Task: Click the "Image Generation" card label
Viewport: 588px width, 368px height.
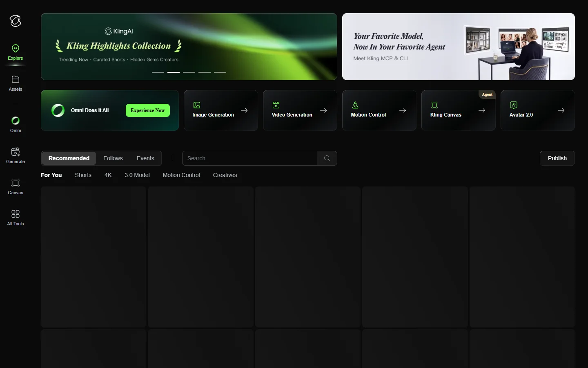Action: (x=213, y=115)
